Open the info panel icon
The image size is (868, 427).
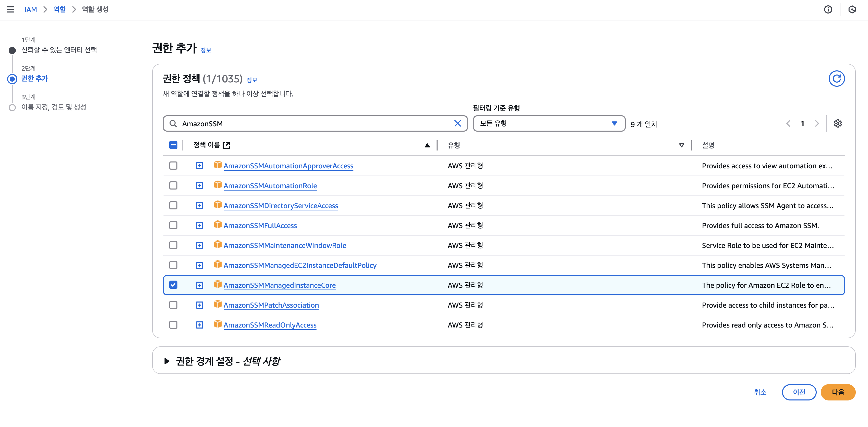(x=828, y=9)
